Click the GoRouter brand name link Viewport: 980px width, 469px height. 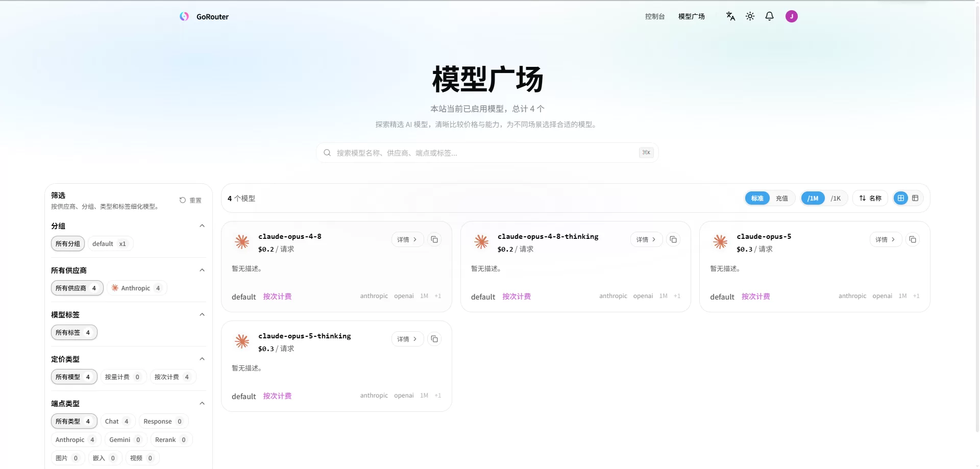pos(212,17)
